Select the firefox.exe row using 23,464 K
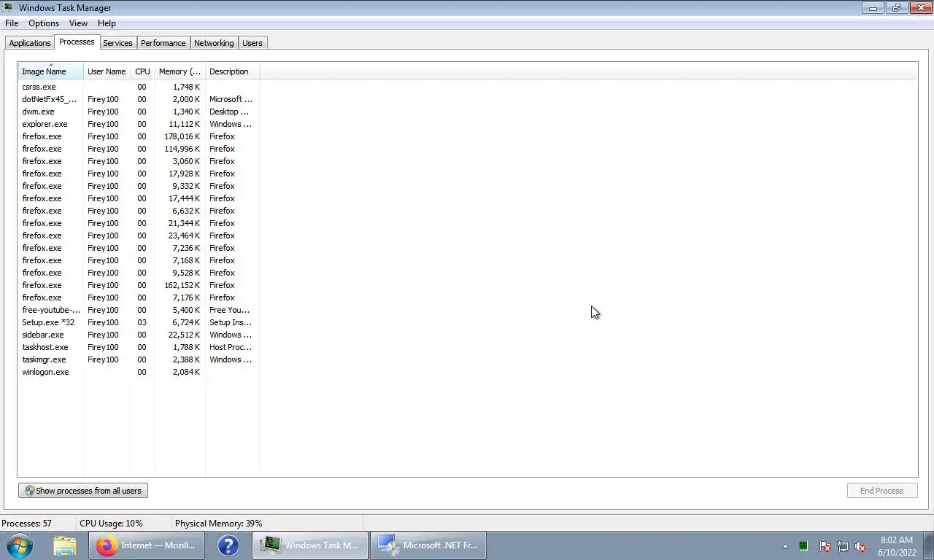The width and height of the screenshot is (934, 560). (139, 236)
